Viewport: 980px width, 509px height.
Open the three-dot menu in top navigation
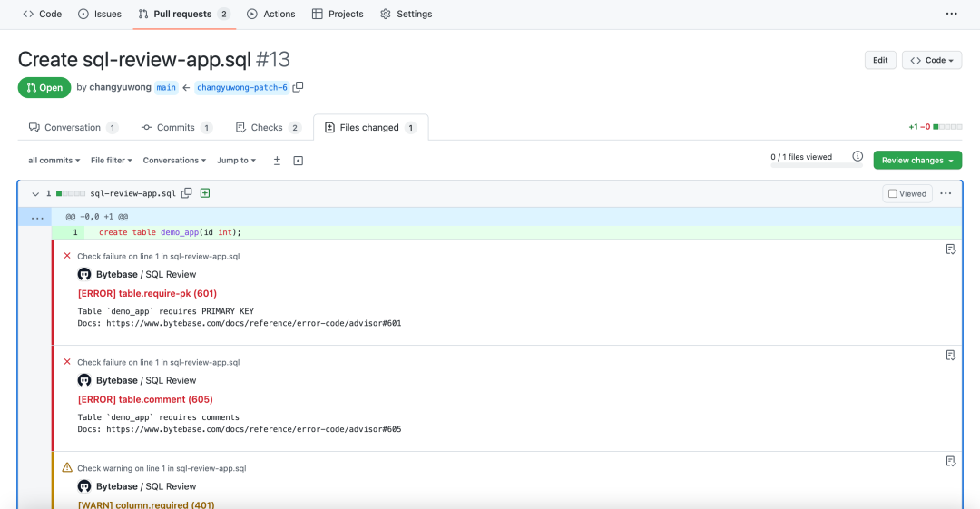pyautogui.click(x=951, y=14)
